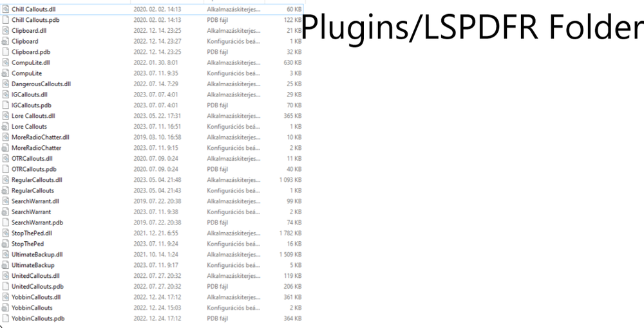Click file name YobbinCallouts.dll

(x=36, y=297)
